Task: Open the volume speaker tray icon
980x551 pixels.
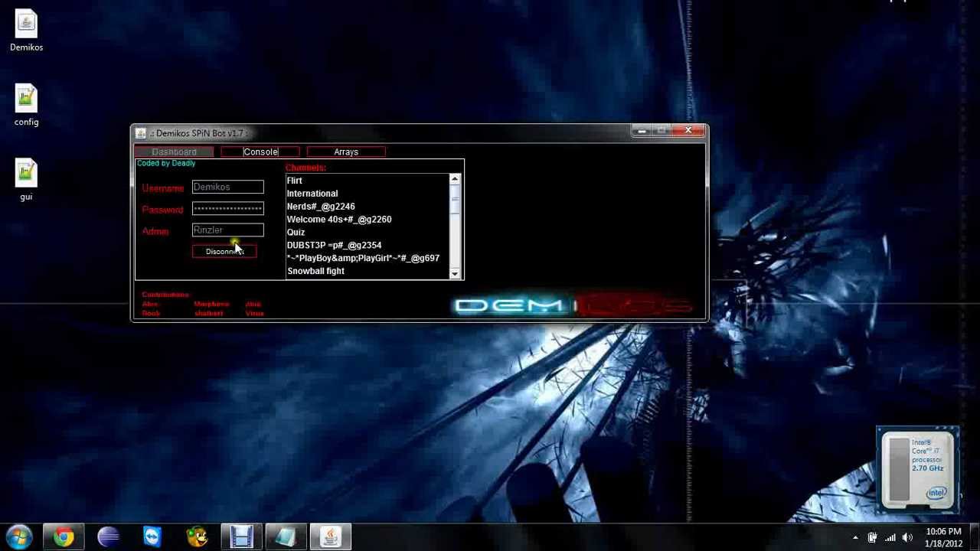Action: tap(907, 538)
